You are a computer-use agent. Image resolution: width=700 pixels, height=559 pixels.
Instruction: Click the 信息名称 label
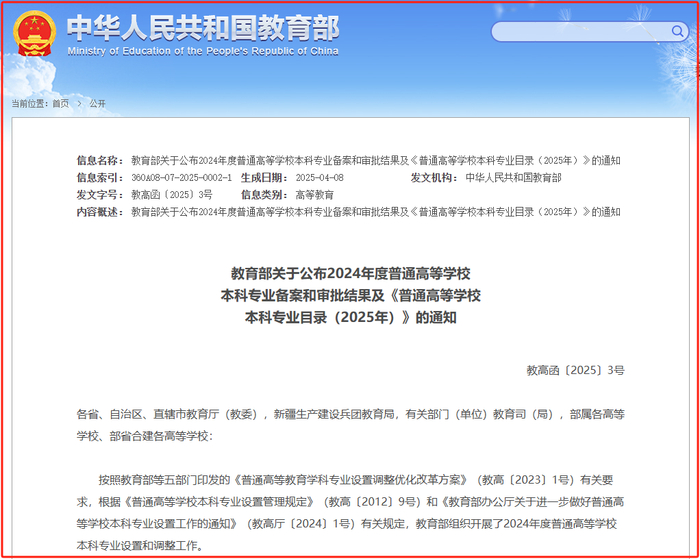[x=100, y=160]
